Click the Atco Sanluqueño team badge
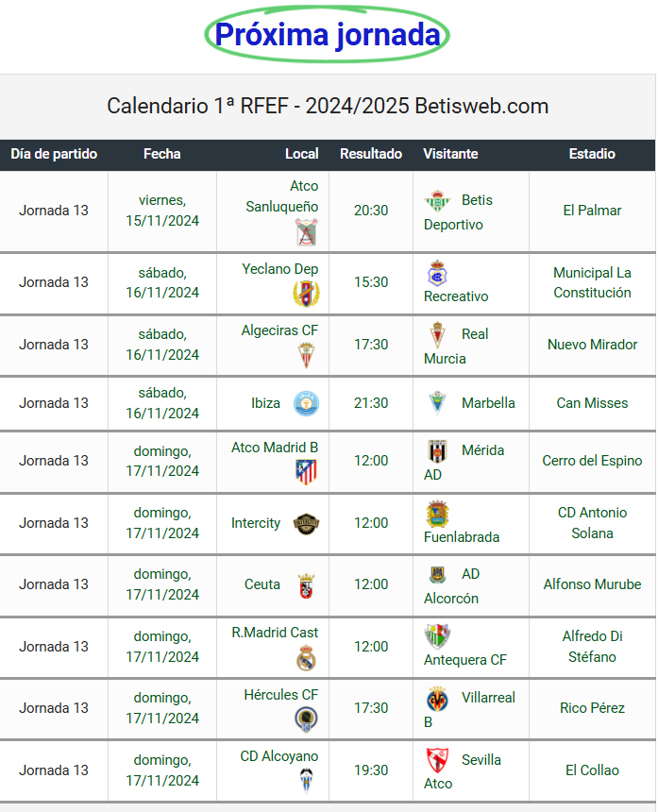The width and height of the screenshot is (658, 812). (x=307, y=231)
